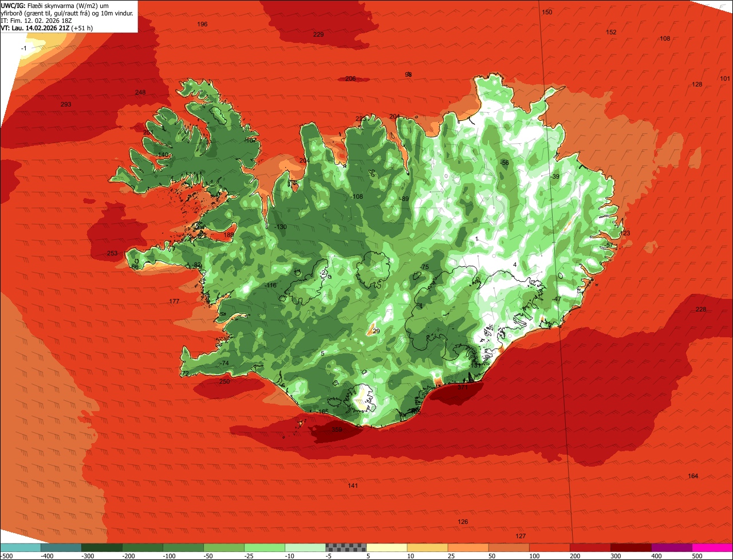Click the '229' value in the dark red patch
The height and width of the screenshot is (560, 733).
(x=318, y=34)
